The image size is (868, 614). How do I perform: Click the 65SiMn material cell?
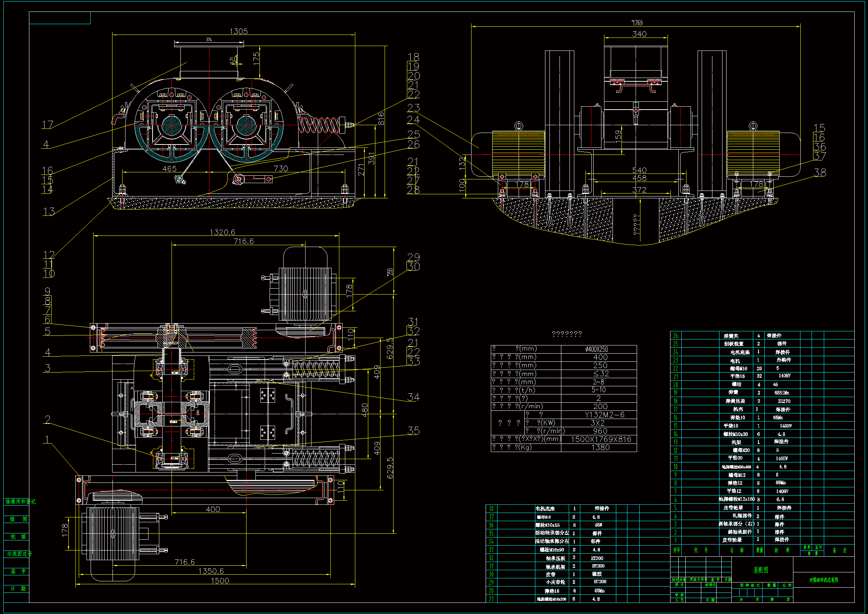pyautogui.click(x=781, y=393)
